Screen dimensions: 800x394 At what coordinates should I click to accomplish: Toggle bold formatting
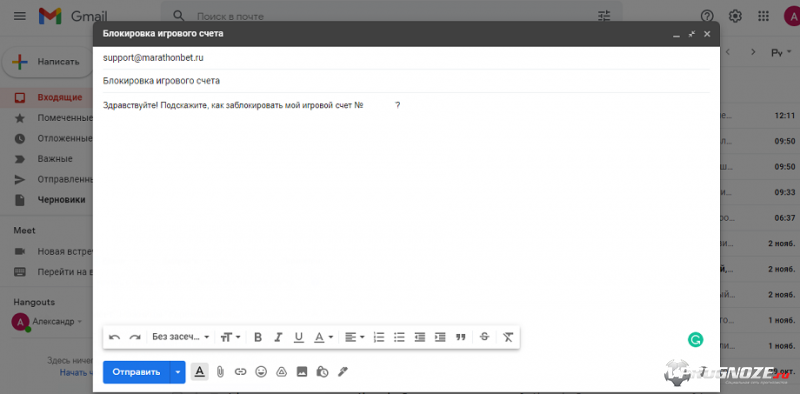(258, 337)
